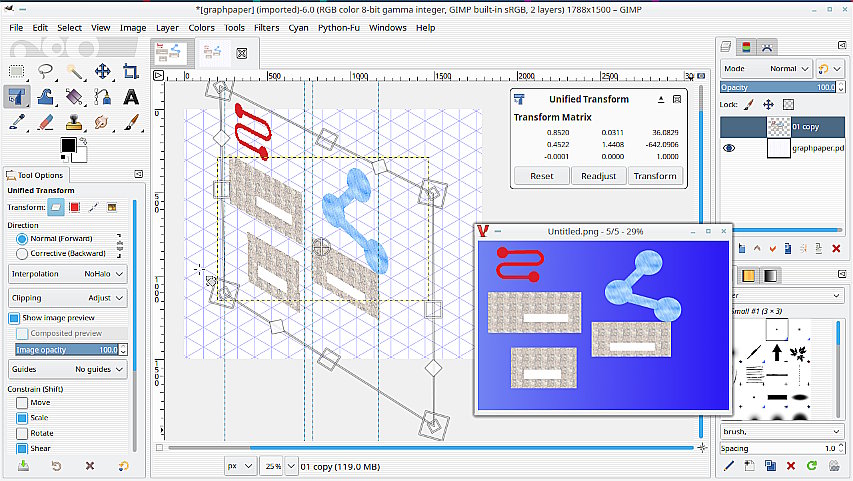
Task: Open the Guides dropdown
Action: pos(68,369)
